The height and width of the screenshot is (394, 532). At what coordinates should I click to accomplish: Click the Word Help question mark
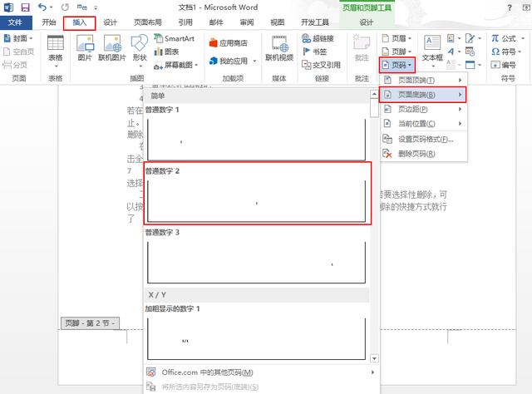click(x=510, y=7)
